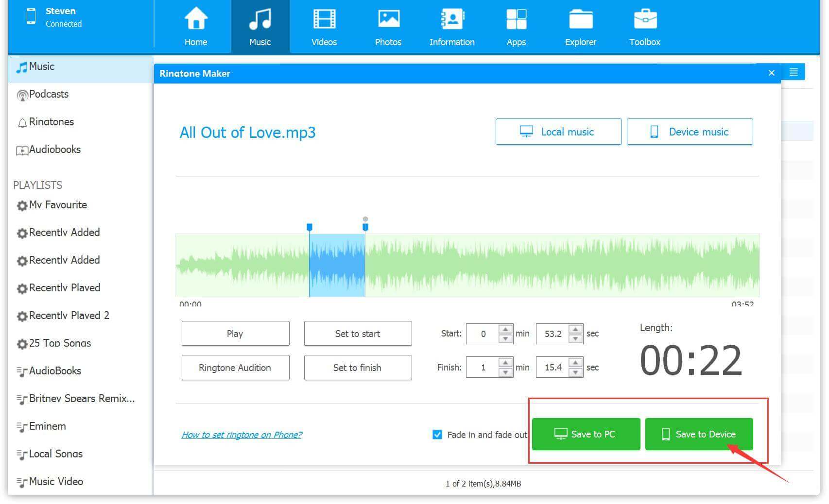Viewport: 829px width, 504px height.
Task: Open the 25 Top Songs playlist
Action: pos(60,343)
